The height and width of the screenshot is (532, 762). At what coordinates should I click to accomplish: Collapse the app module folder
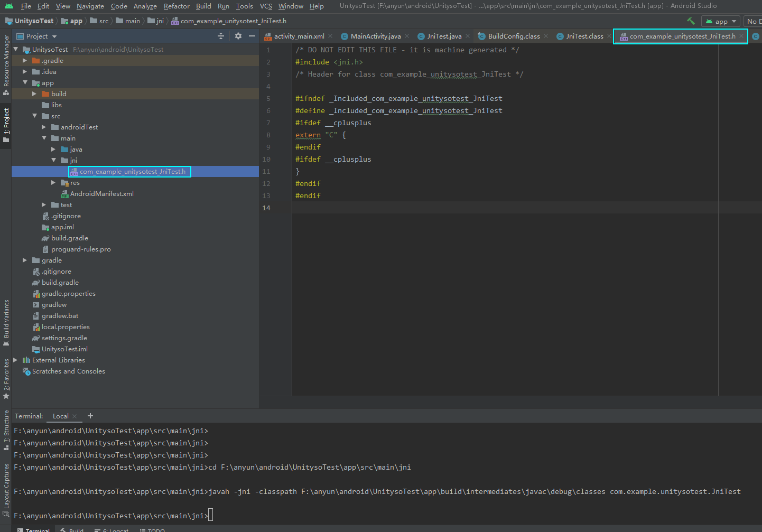click(x=25, y=82)
